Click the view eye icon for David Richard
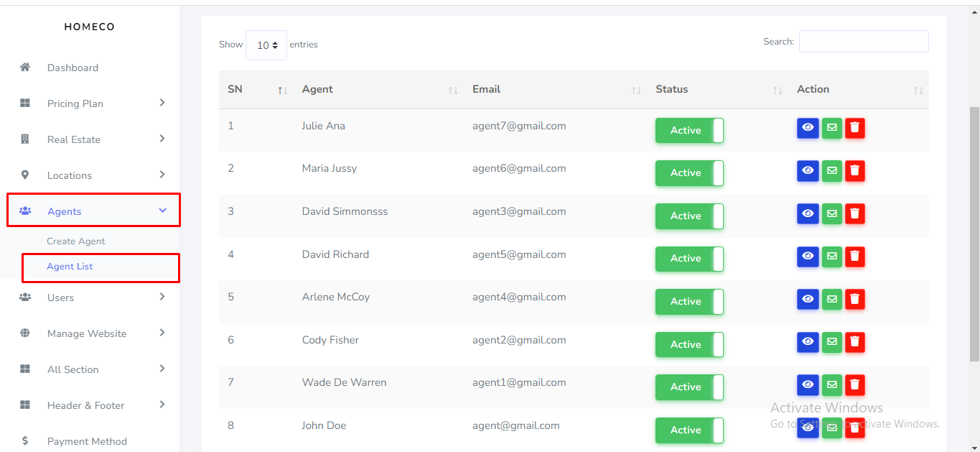The width and height of the screenshot is (980, 452). 808,257
